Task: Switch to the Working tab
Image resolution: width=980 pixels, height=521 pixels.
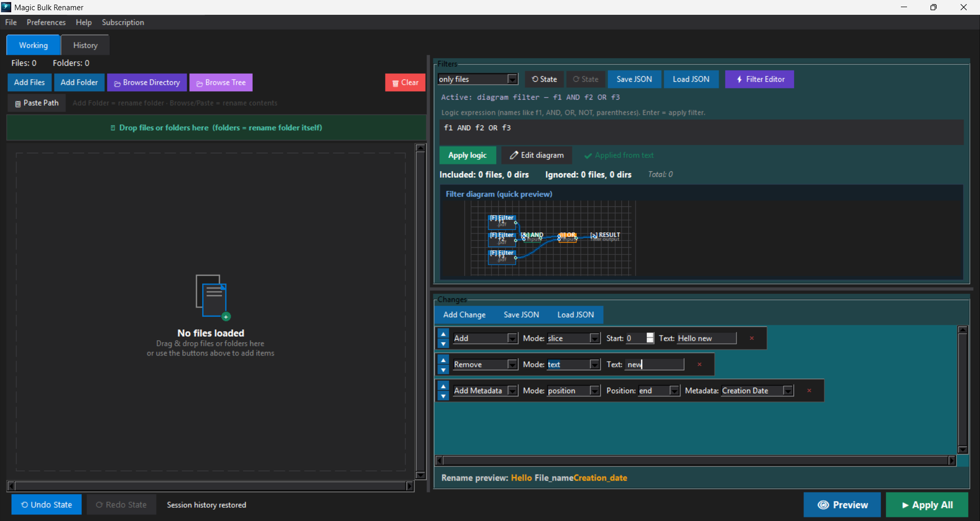Action: click(33, 45)
